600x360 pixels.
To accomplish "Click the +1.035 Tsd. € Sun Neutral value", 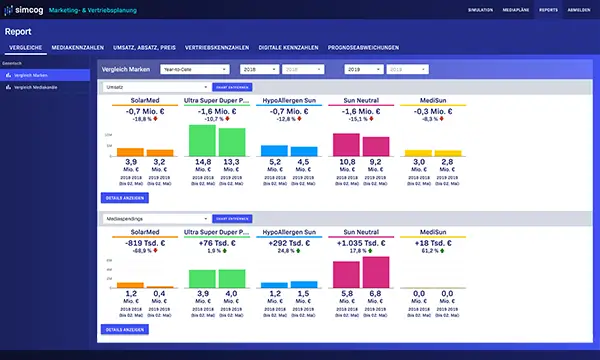I will [361, 243].
